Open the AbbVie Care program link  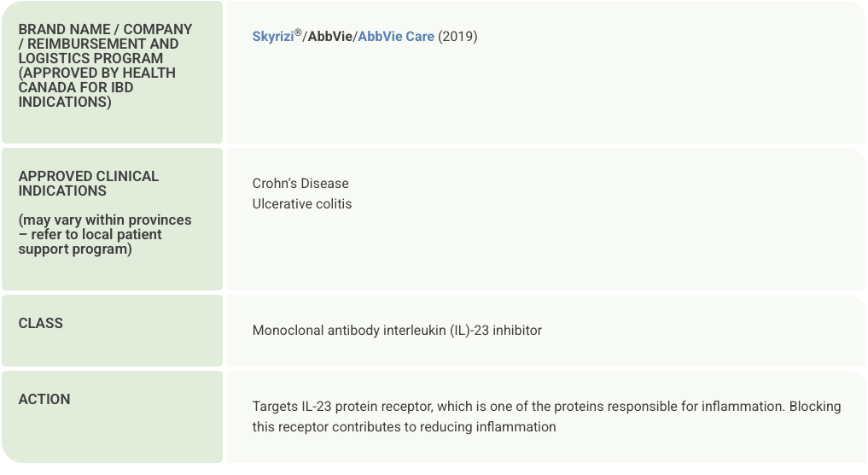[x=396, y=37]
